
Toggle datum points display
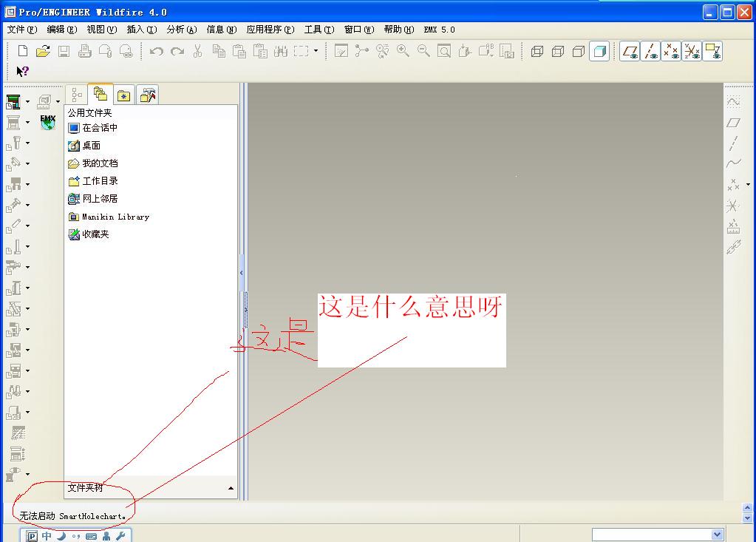671,52
